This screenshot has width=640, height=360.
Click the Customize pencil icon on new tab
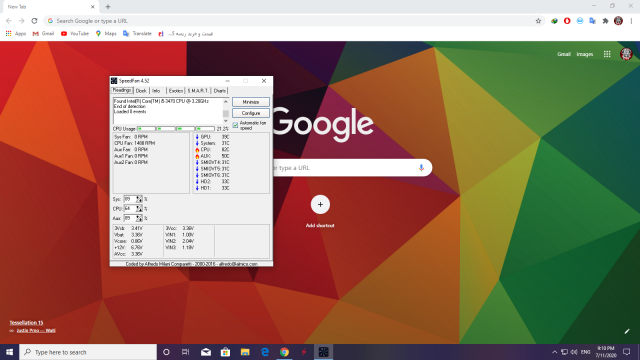[x=627, y=331]
